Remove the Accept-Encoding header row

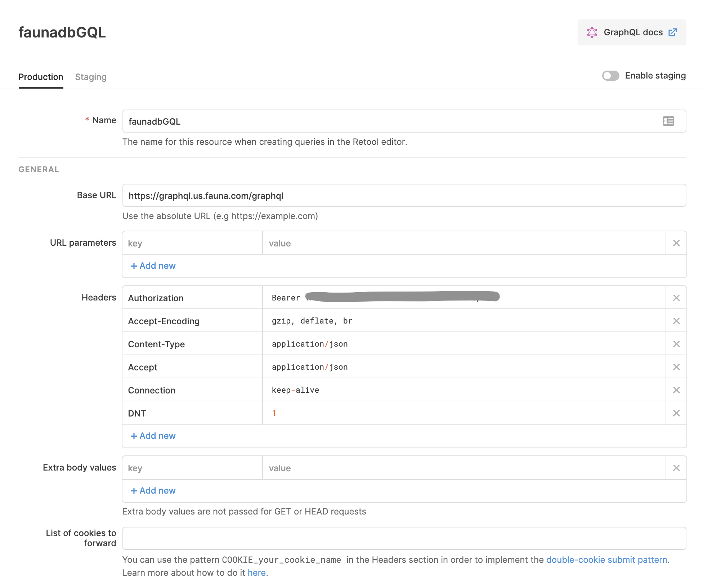[676, 321]
